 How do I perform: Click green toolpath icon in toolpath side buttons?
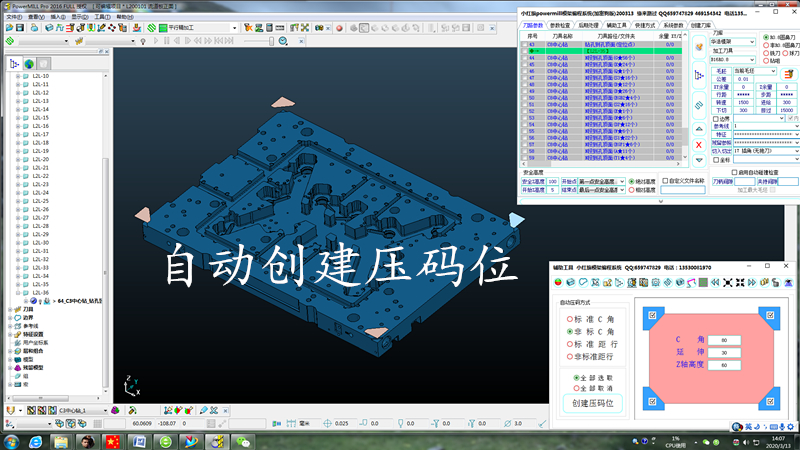tap(699, 105)
